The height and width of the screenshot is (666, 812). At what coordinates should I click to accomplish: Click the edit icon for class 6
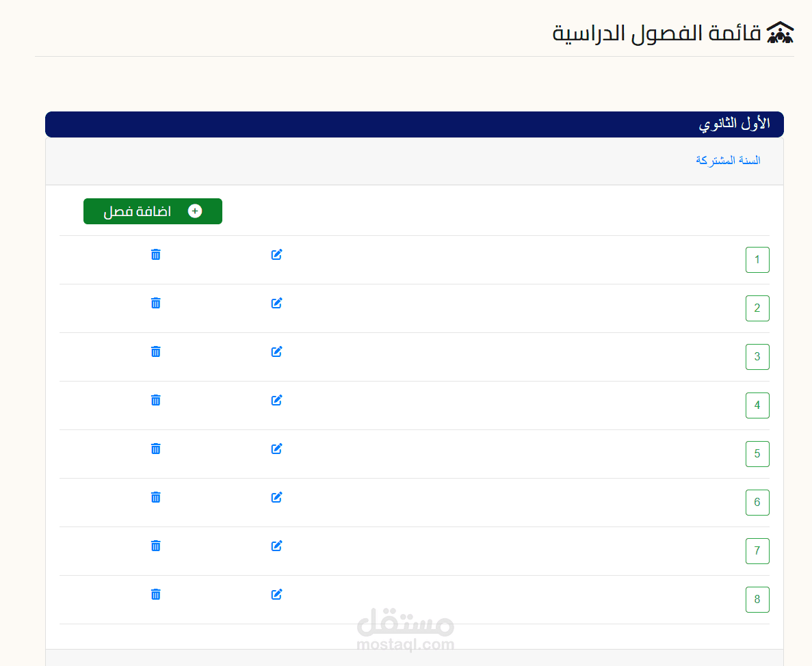tap(276, 497)
